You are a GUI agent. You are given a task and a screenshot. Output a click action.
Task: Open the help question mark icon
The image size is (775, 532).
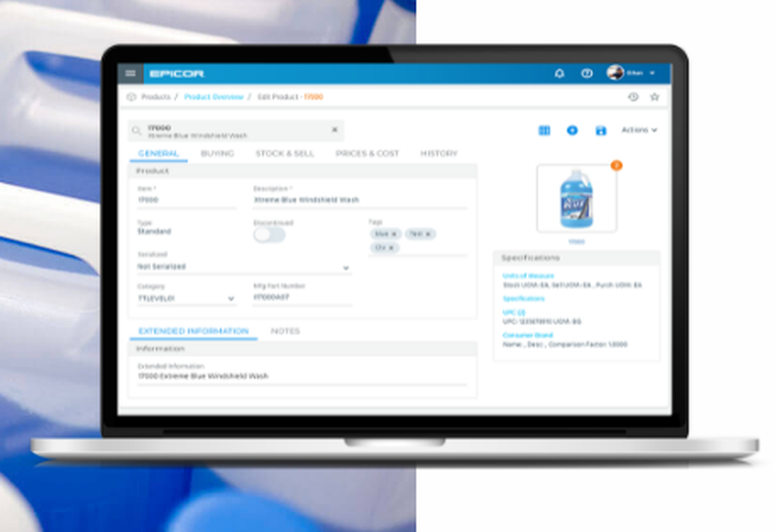(587, 74)
